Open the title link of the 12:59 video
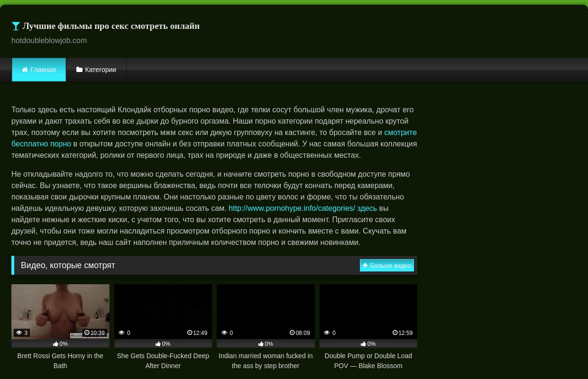Image resolution: width=588 pixels, height=379 pixels. (x=368, y=361)
